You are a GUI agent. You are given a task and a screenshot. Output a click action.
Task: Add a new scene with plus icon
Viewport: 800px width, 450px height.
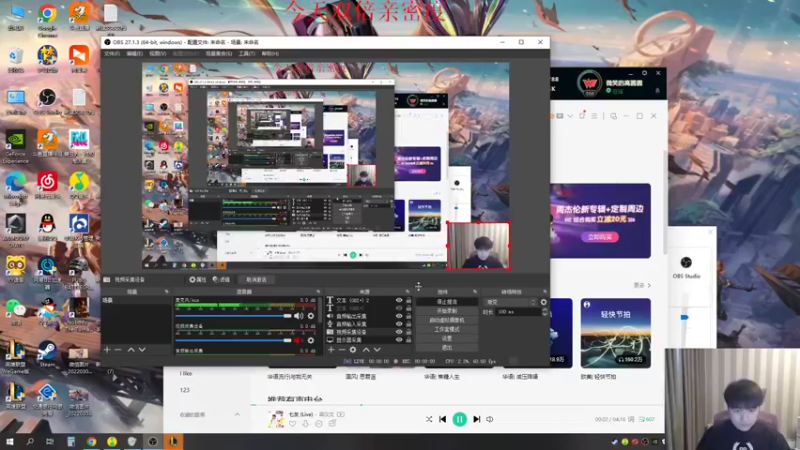(x=107, y=349)
